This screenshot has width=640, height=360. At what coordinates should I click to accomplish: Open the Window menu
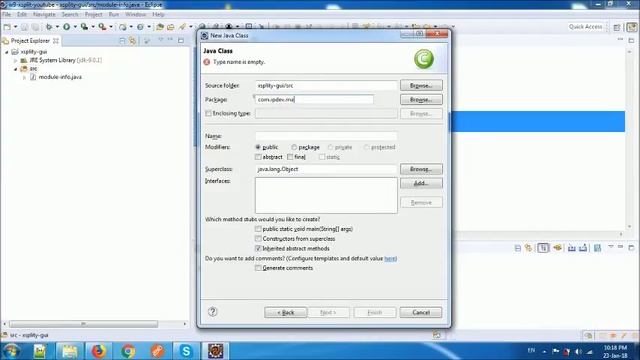tap(136, 14)
